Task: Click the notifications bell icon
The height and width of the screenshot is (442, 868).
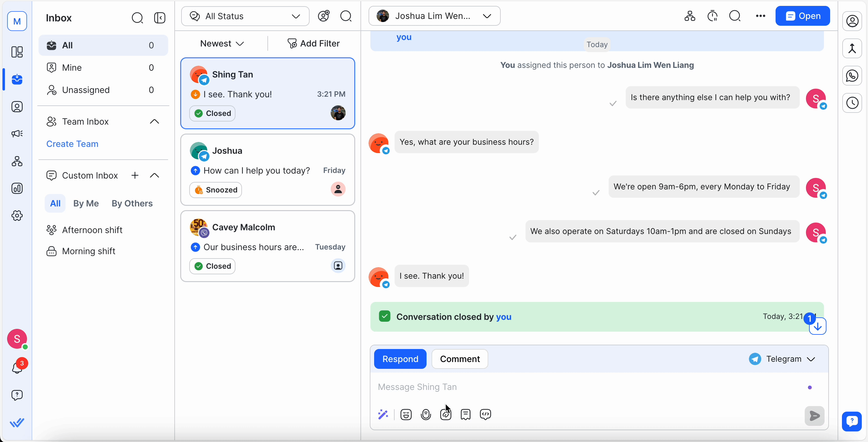Action: click(17, 368)
